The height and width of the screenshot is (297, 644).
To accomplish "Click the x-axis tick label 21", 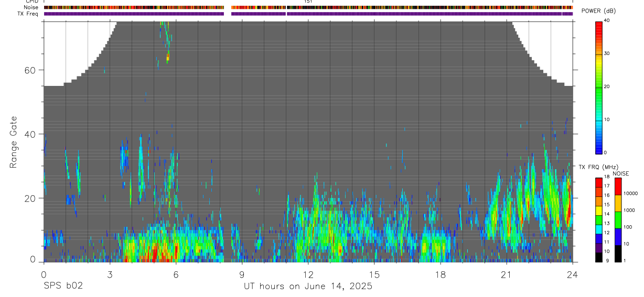I will pyautogui.click(x=506, y=274).
